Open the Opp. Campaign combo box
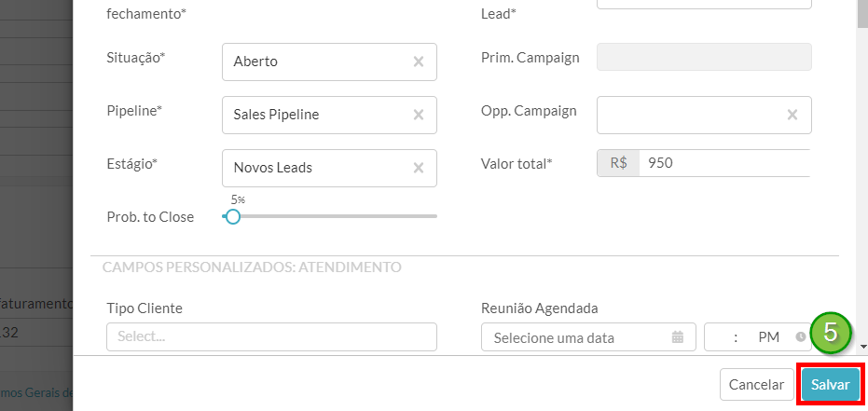Viewport: 868px width, 411px height. (x=704, y=115)
